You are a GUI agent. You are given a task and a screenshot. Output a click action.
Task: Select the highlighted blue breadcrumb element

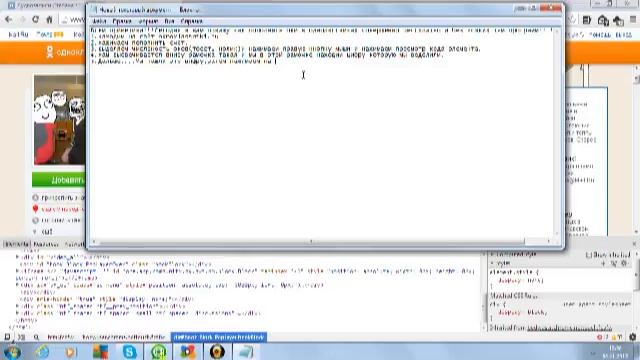click(218, 337)
